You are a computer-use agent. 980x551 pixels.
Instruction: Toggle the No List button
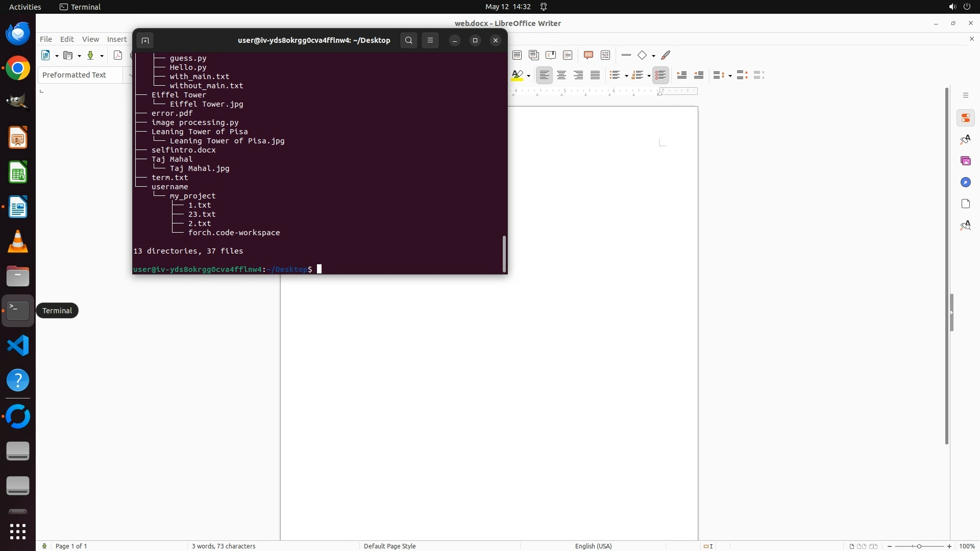(660, 75)
